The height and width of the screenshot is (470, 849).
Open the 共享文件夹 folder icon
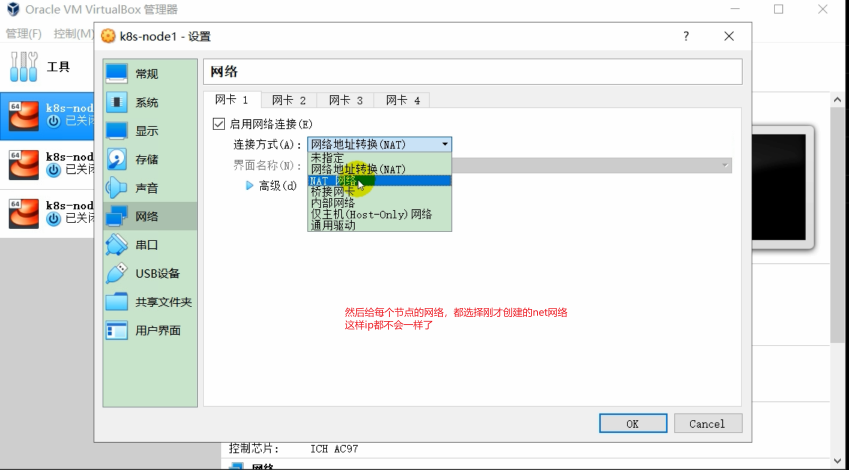click(x=116, y=302)
